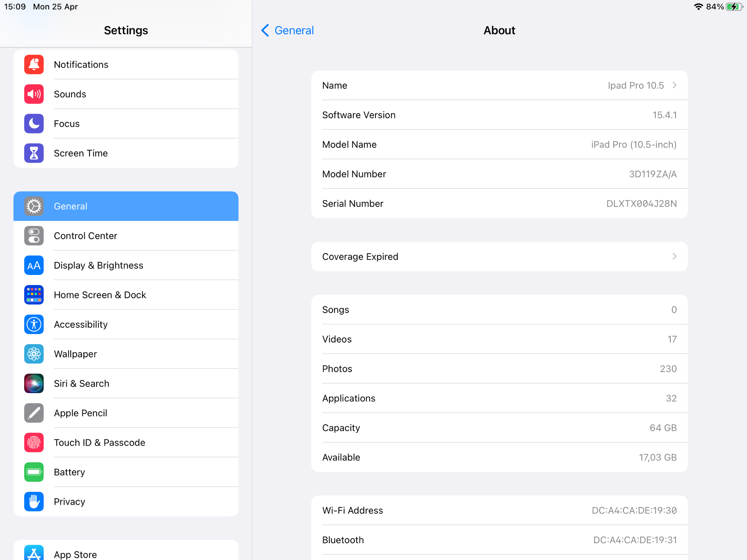
Task: Tap the General gear icon
Action: (x=34, y=206)
